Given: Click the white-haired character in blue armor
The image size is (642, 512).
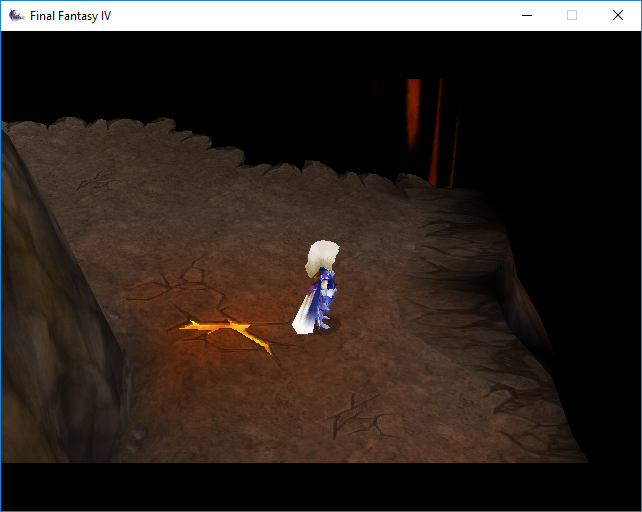Looking at the screenshot, I should click(317, 287).
